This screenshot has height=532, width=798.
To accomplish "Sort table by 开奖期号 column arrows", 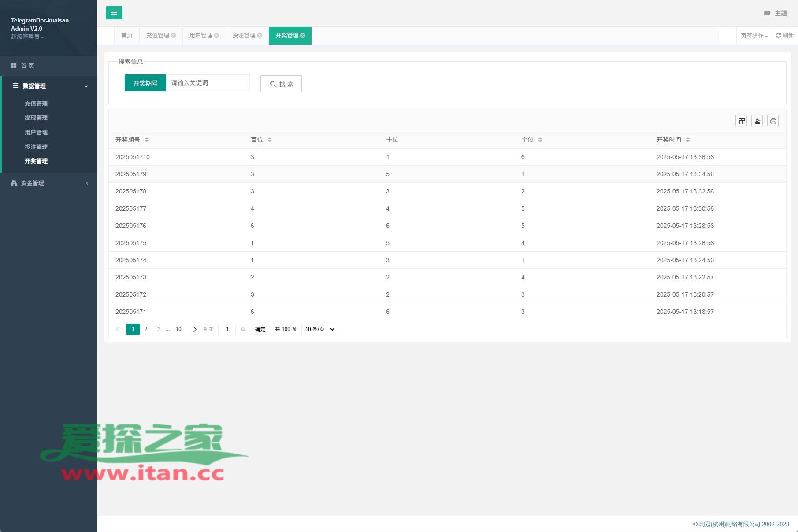I will coord(147,140).
